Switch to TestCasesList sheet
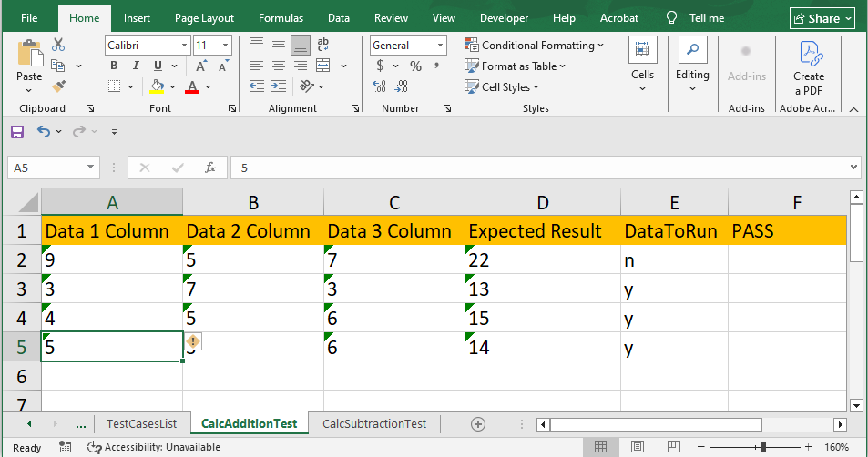This screenshot has height=457, width=868. (x=141, y=424)
